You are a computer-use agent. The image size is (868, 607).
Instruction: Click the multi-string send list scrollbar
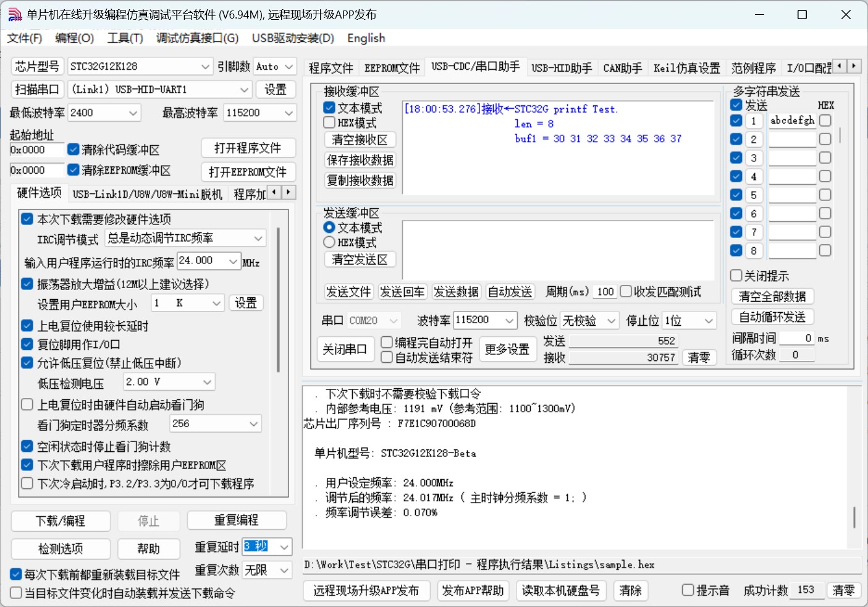point(840,135)
